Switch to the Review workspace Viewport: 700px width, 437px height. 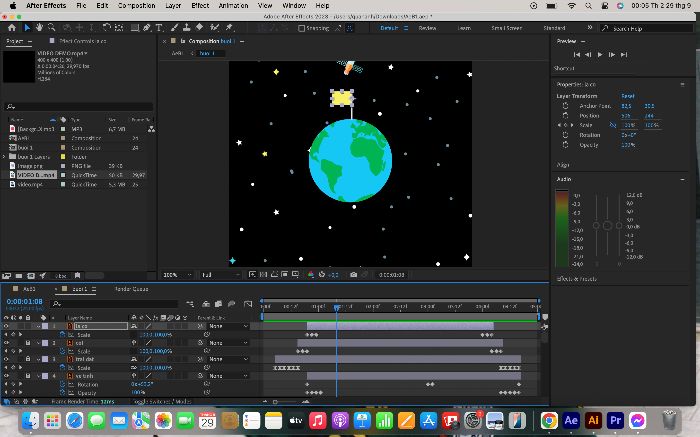[x=427, y=28]
